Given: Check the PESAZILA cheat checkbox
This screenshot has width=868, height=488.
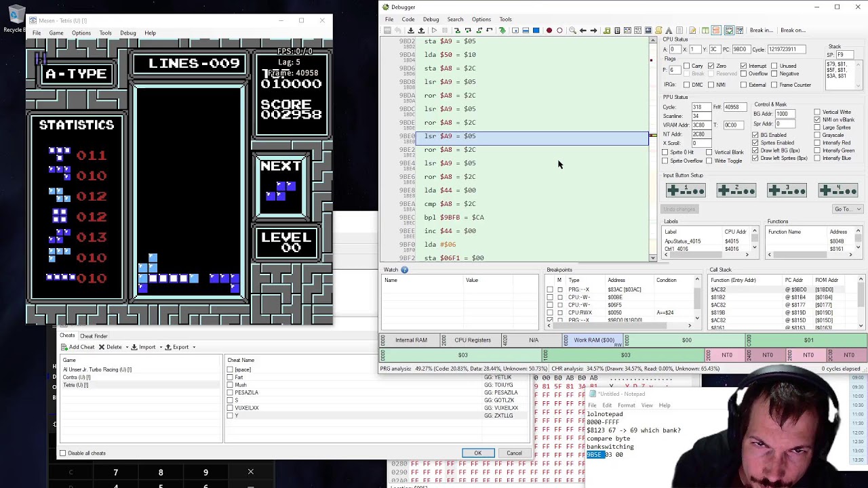Looking at the screenshot, I should [x=230, y=392].
